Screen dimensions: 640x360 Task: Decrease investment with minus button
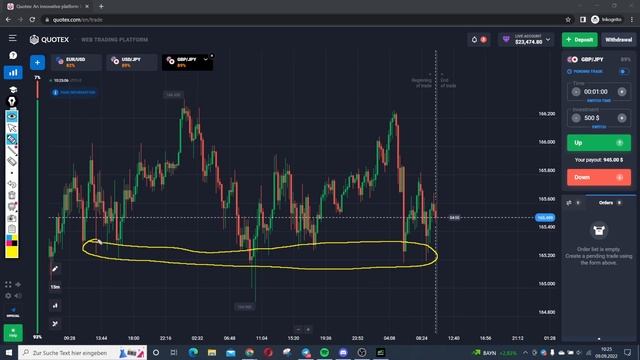[x=576, y=118]
